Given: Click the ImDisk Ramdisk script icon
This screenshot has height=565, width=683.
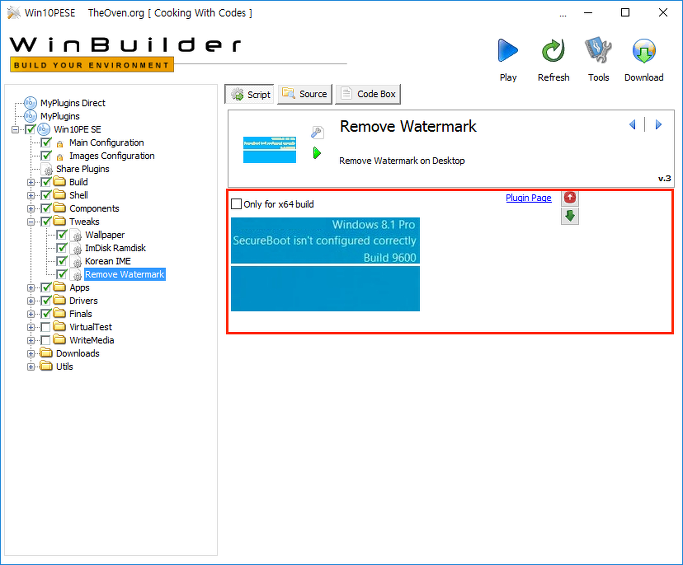Looking at the screenshot, I should tap(76, 248).
